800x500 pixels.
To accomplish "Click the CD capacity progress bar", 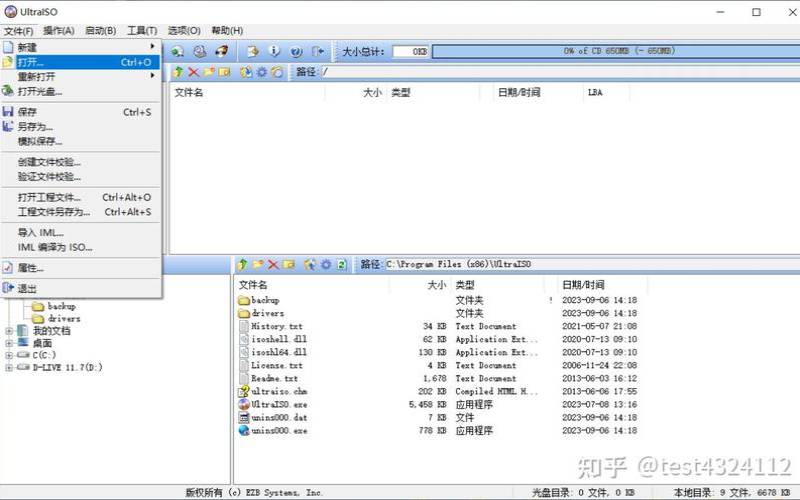I will click(x=616, y=51).
